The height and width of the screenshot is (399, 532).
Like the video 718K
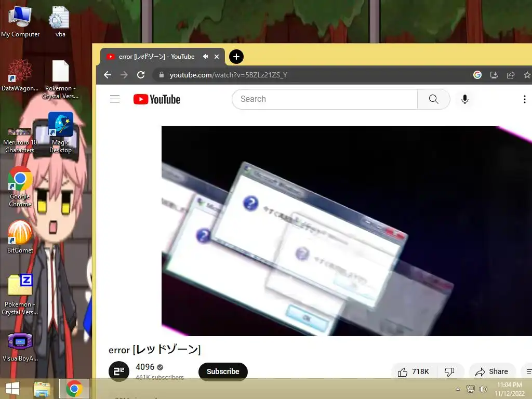point(414,372)
